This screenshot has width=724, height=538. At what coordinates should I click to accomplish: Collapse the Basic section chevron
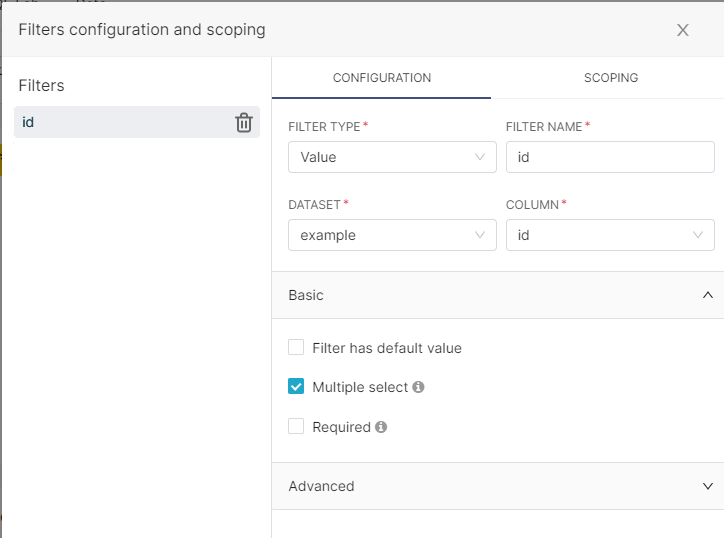708,295
